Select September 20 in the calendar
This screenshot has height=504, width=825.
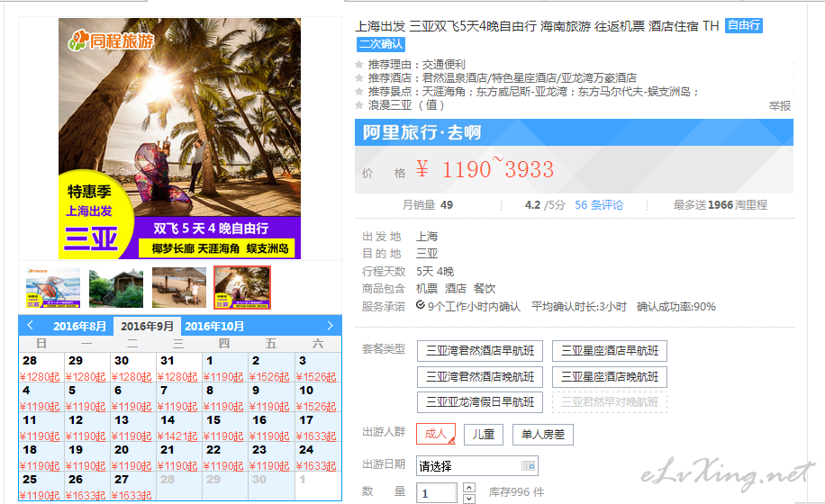click(x=132, y=457)
